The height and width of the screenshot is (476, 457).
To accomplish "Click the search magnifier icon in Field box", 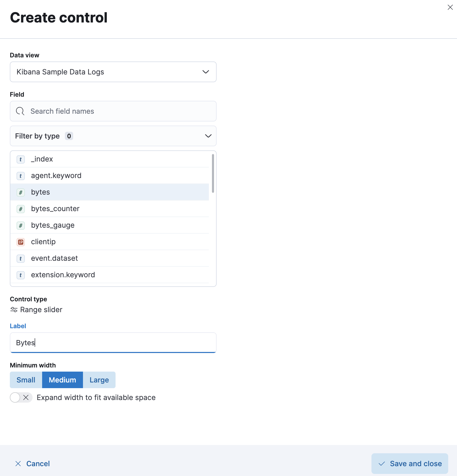I will point(20,111).
